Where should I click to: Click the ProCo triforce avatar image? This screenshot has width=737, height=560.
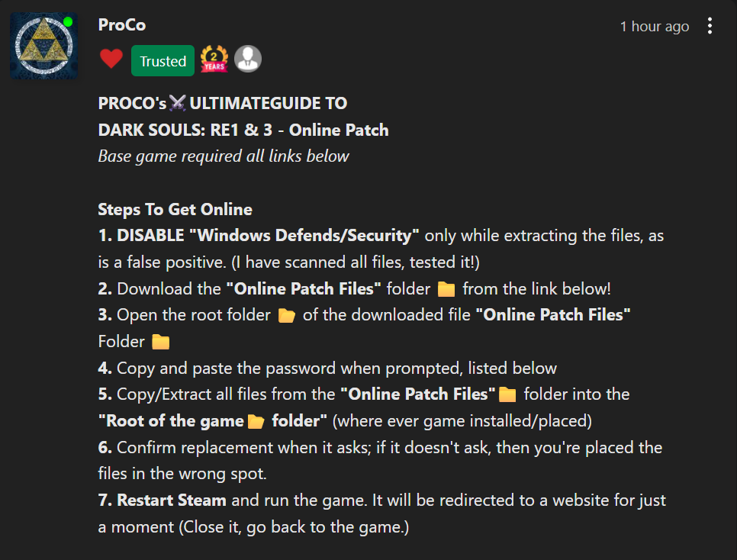43,46
